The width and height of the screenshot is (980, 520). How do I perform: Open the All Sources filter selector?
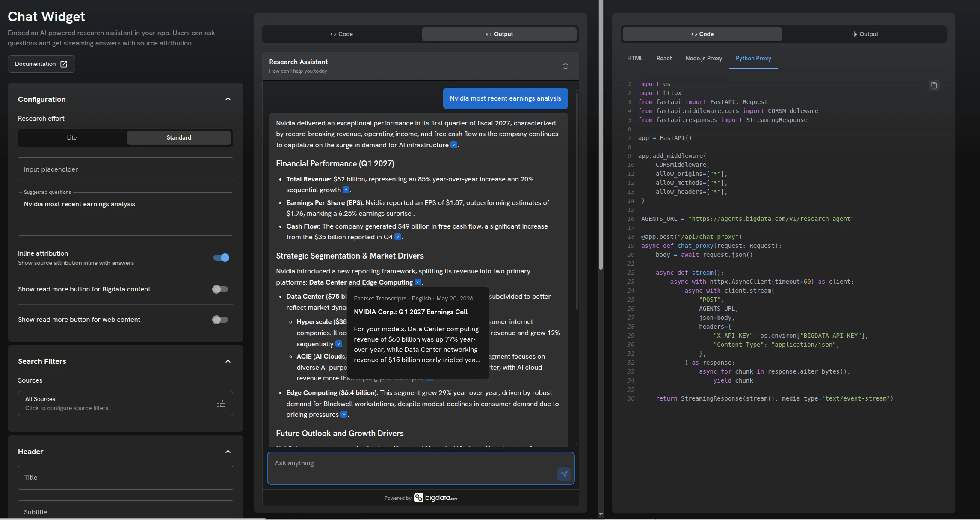coord(125,404)
